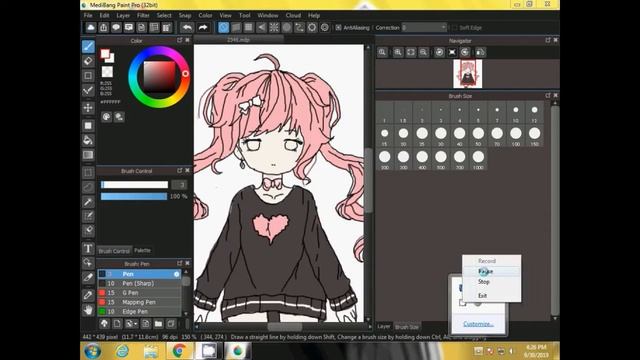
Task: Select the Edge Pen brush
Action: 139,312
